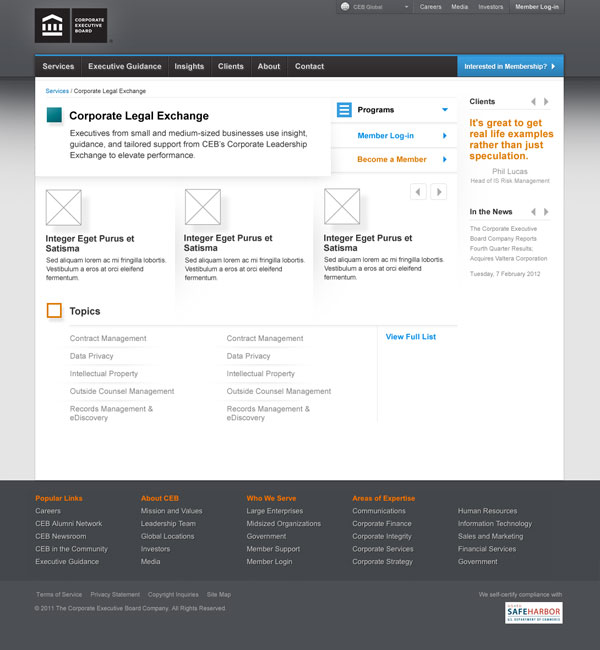Viewport: 600px width, 650px height.
Task: Open the View Full List link
Action: coord(411,337)
